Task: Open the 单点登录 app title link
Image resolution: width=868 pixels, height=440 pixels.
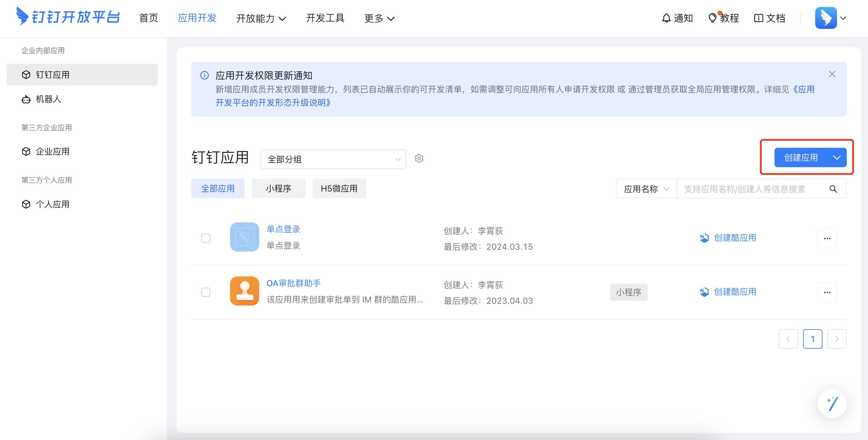Action: pyautogui.click(x=283, y=229)
